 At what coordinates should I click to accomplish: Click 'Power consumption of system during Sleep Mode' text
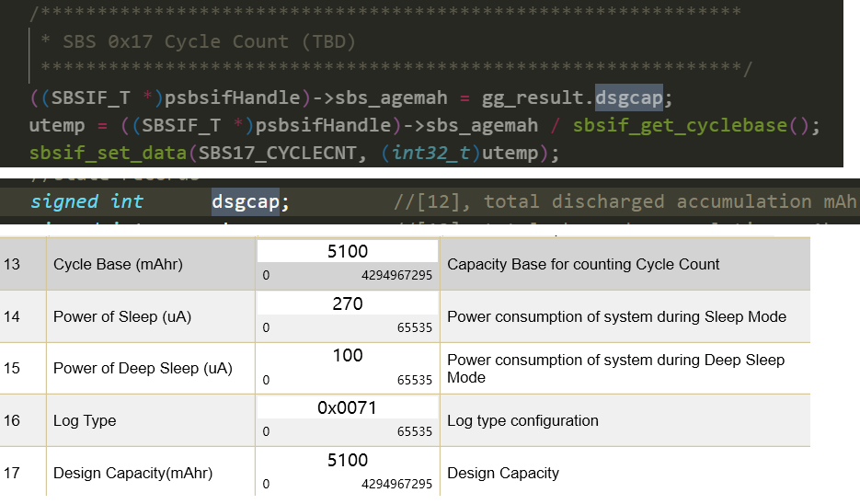tap(616, 317)
